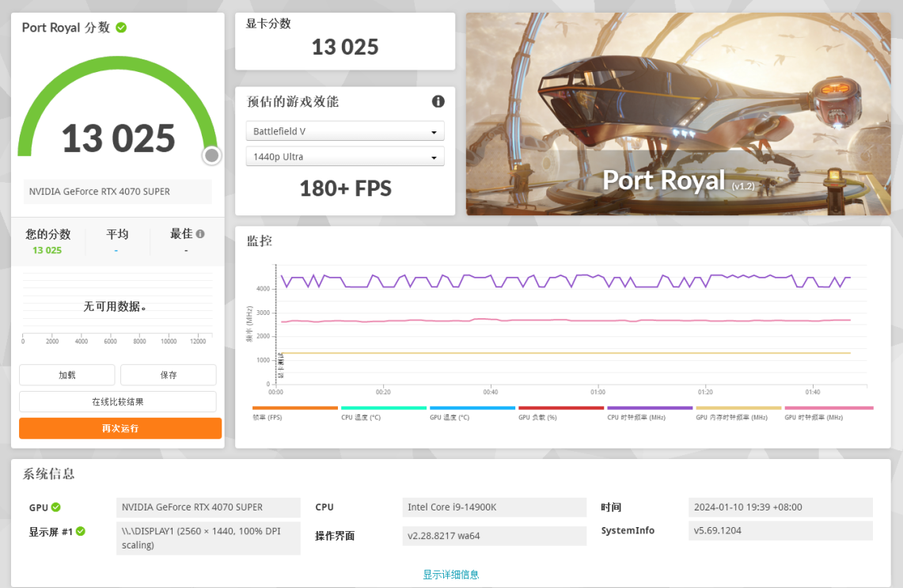Image resolution: width=903 pixels, height=588 pixels.
Task: Click the large 13 025 gauge score
Action: (118, 138)
